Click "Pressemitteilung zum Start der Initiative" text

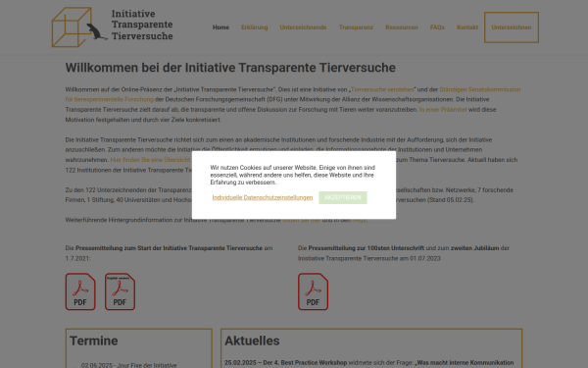170,248
